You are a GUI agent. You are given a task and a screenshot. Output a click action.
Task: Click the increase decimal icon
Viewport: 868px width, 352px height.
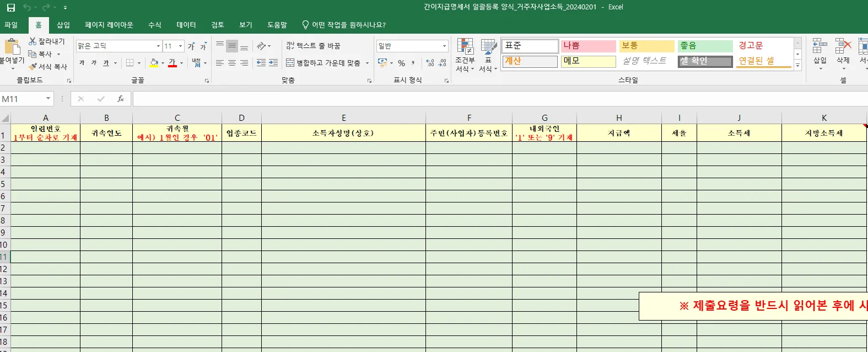click(x=430, y=63)
